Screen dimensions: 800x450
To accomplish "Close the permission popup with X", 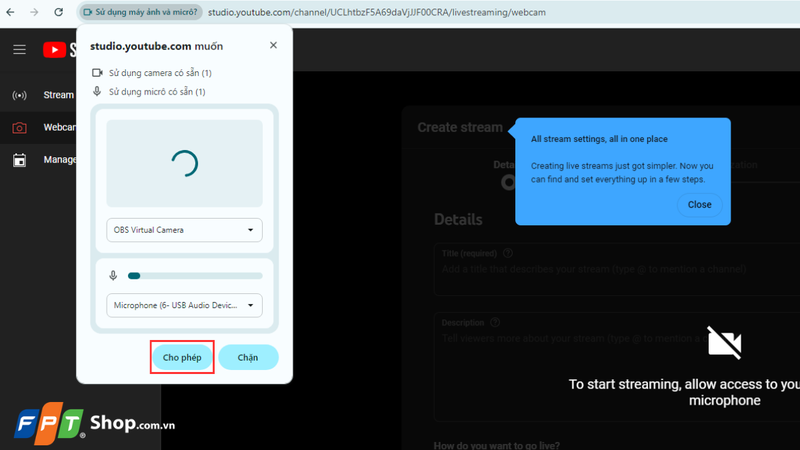I will (273, 45).
